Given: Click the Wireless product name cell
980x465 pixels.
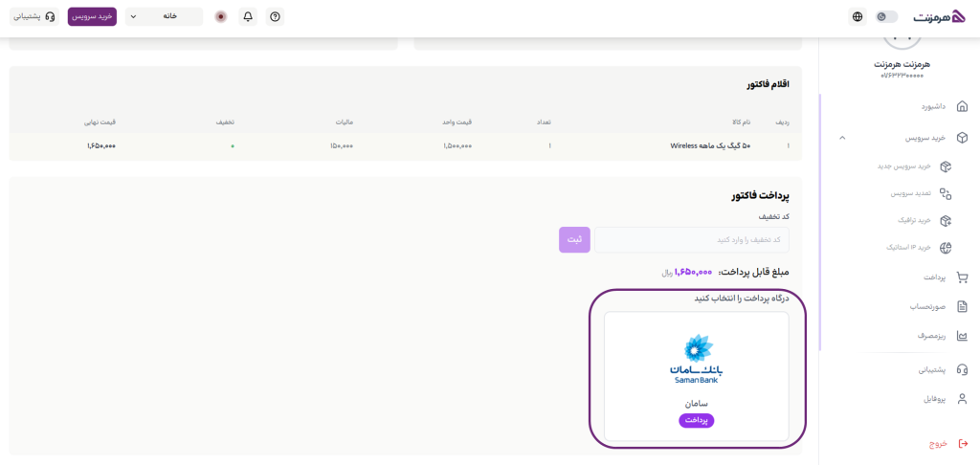Looking at the screenshot, I should pyautogui.click(x=711, y=145).
